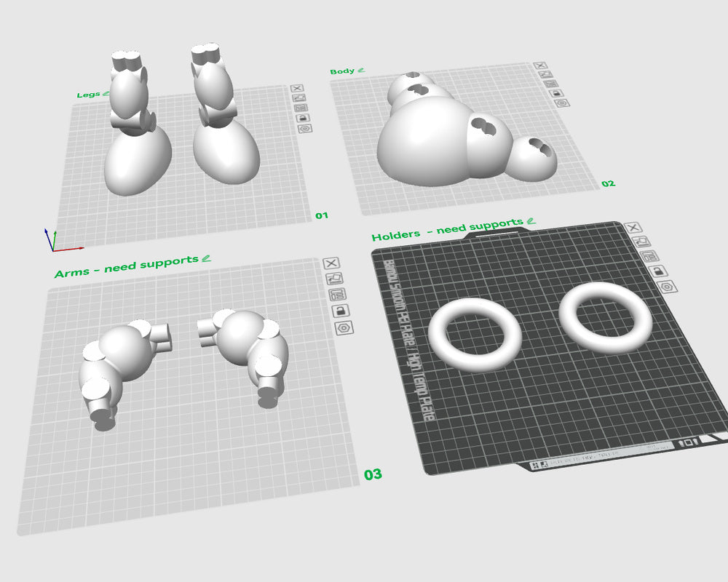
Task: Click the 'Legs' plate label
Action: (x=88, y=95)
